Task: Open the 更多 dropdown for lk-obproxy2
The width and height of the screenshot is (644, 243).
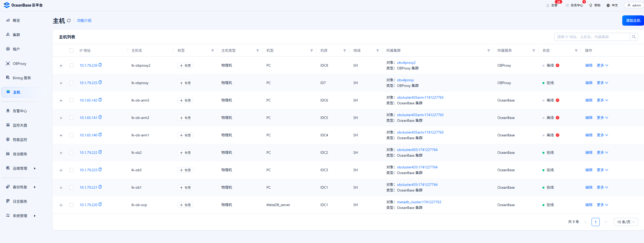Action: (602, 65)
